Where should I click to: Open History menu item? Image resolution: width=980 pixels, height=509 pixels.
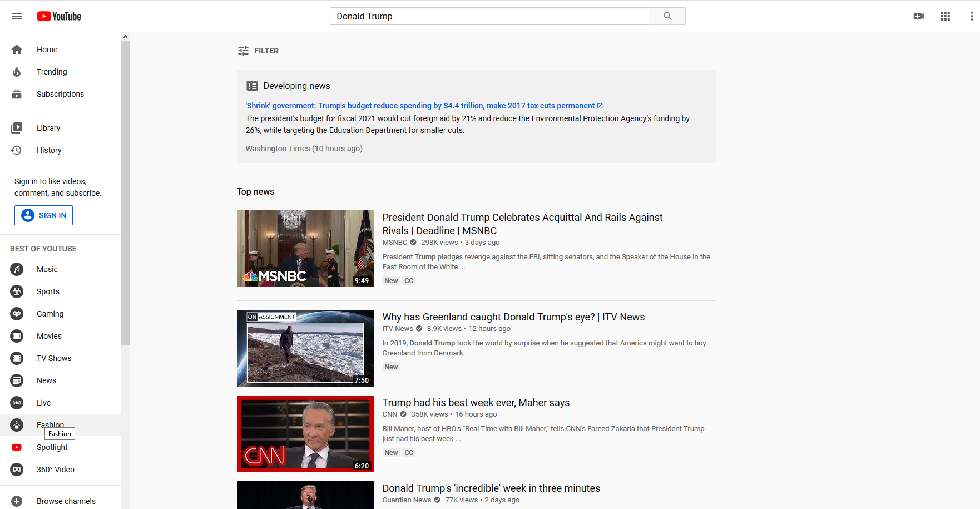[60, 150]
